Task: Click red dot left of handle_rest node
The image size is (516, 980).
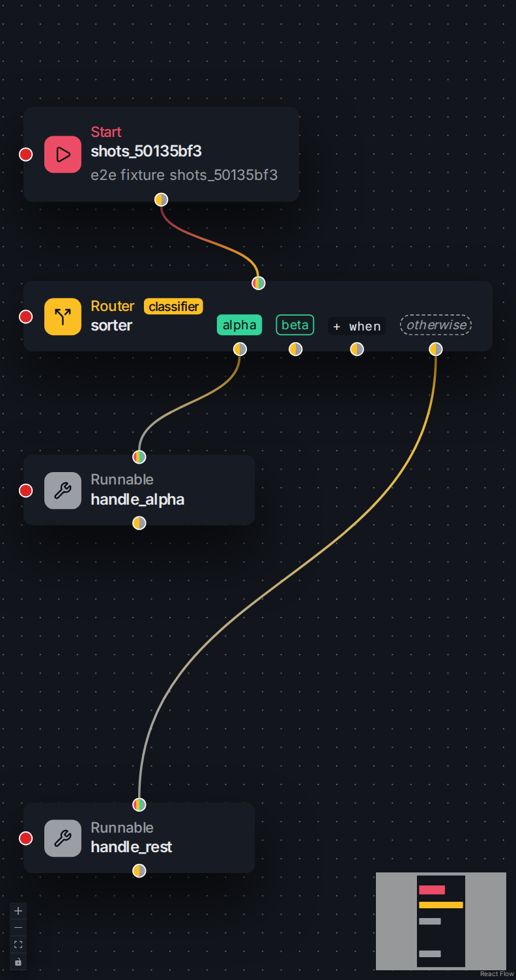Action: [25, 838]
